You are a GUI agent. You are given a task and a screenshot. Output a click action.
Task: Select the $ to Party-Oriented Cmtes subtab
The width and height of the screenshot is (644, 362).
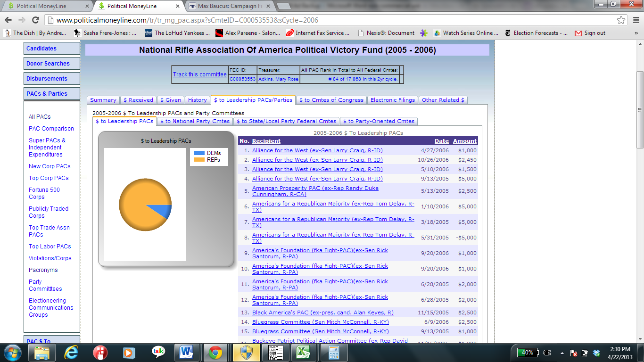379,121
